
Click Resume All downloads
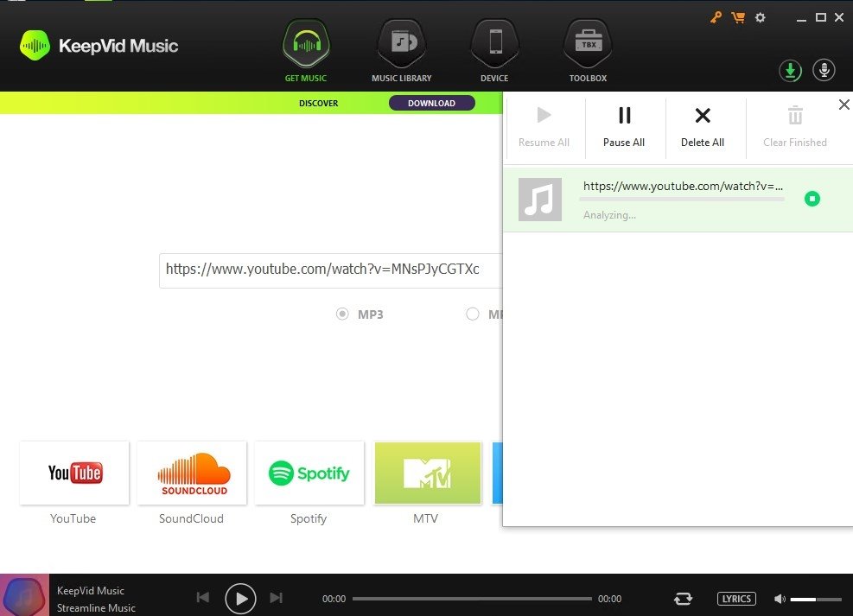point(544,128)
